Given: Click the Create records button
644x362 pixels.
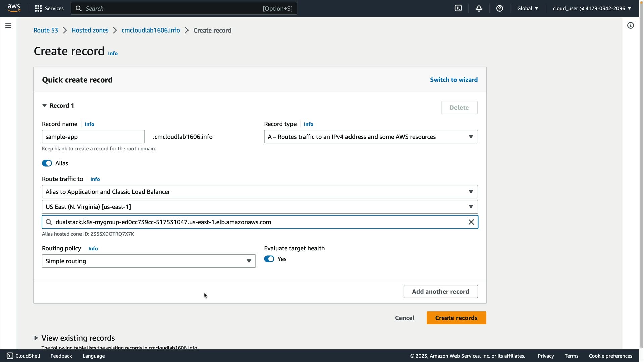Looking at the screenshot, I should click(x=456, y=318).
